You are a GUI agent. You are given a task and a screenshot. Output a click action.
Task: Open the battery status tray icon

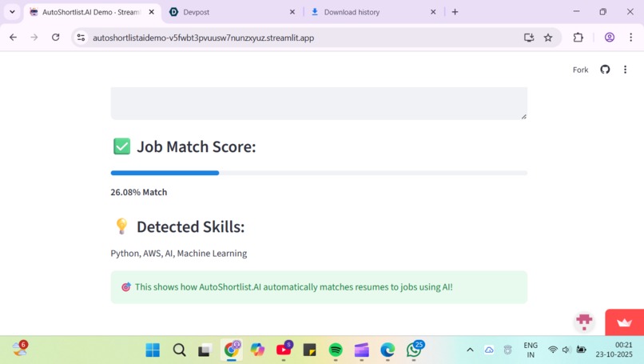click(x=581, y=350)
